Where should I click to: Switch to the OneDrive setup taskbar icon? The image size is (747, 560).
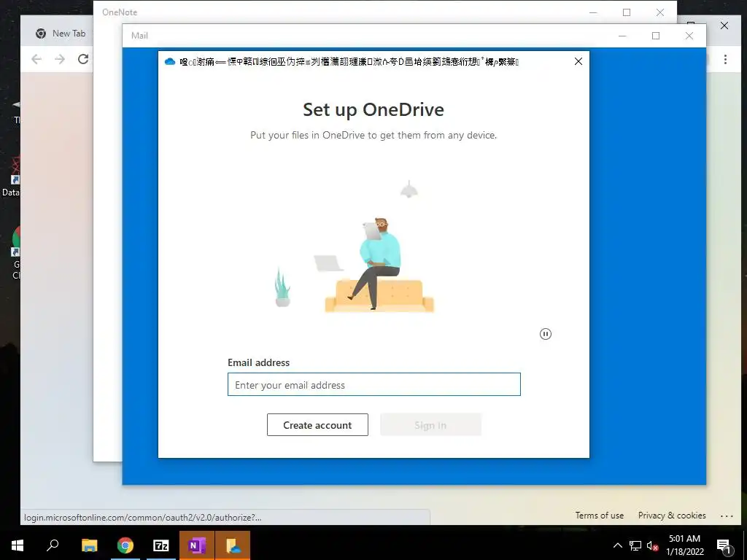point(233,545)
